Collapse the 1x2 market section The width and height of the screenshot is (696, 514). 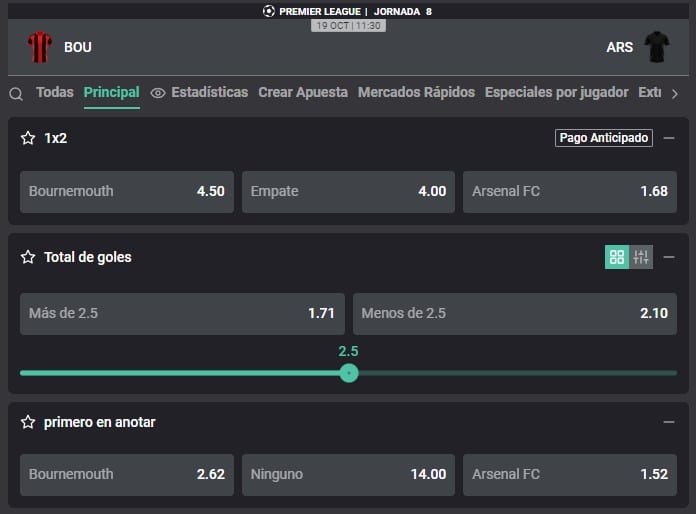coord(669,138)
